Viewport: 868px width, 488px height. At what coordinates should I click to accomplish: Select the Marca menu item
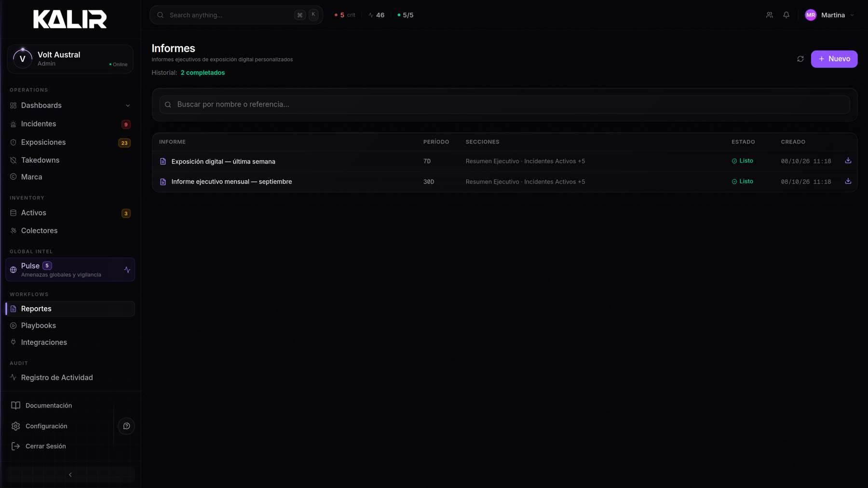[x=70, y=177]
